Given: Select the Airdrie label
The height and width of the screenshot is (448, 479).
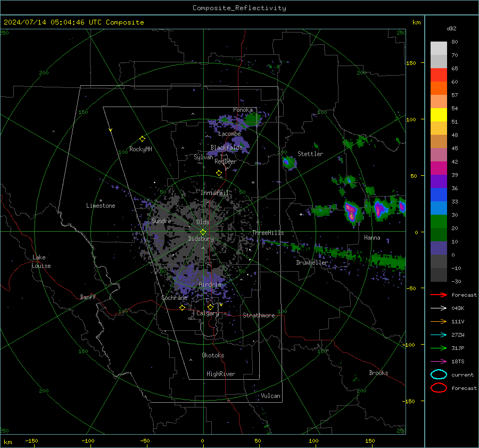Looking at the screenshot, I should pos(210,284).
